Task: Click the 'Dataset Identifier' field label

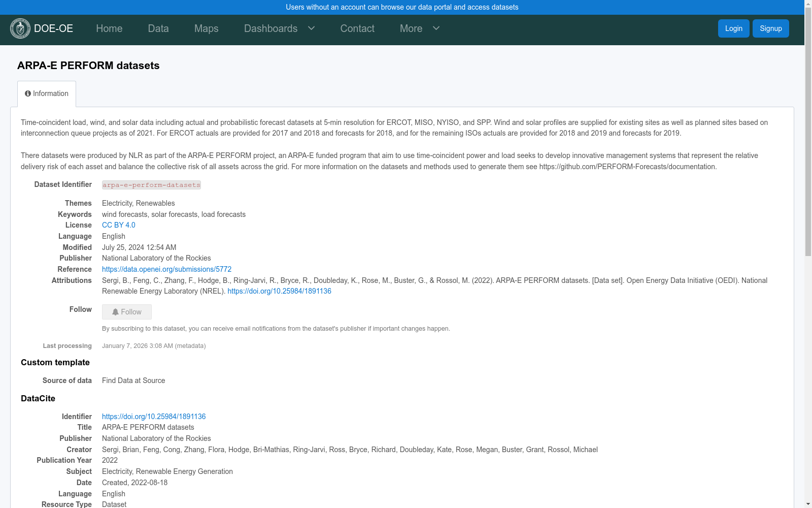Action: point(63,184)
